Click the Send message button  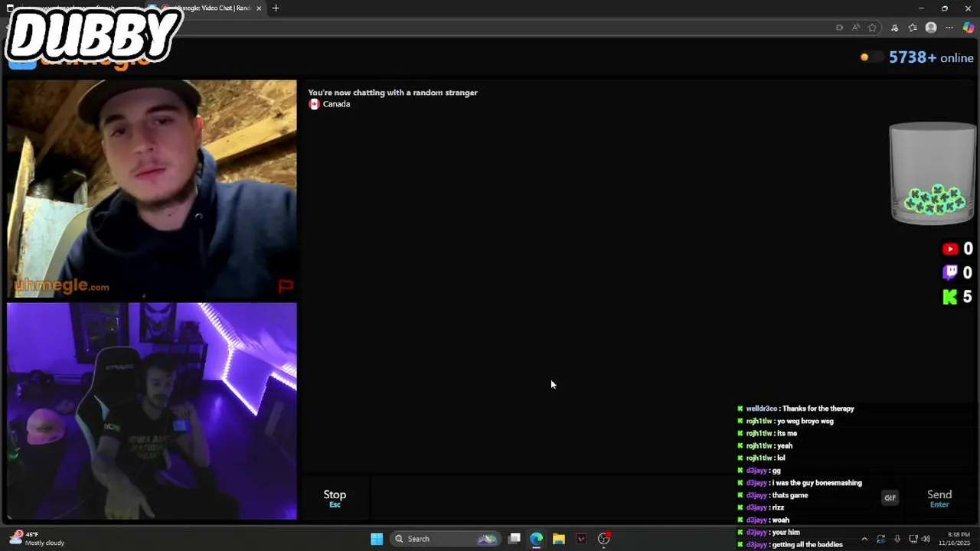coord(939,498)
